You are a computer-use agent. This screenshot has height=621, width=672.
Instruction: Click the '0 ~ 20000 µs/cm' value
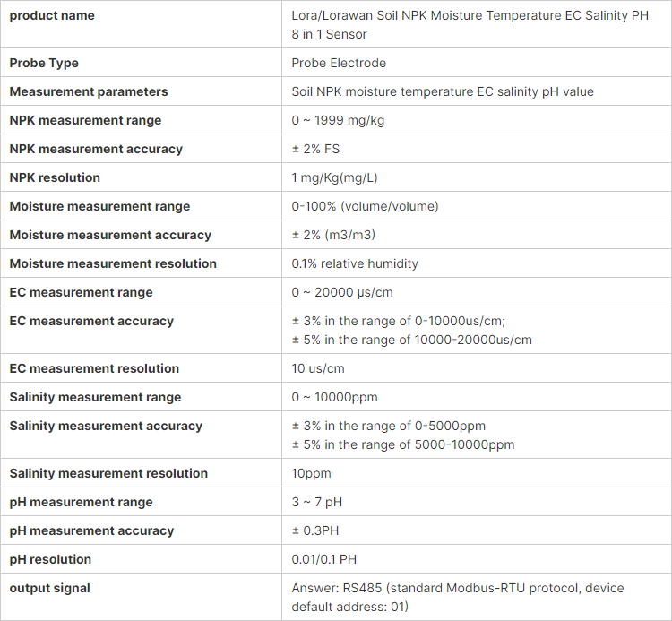[x=342, y=292]
